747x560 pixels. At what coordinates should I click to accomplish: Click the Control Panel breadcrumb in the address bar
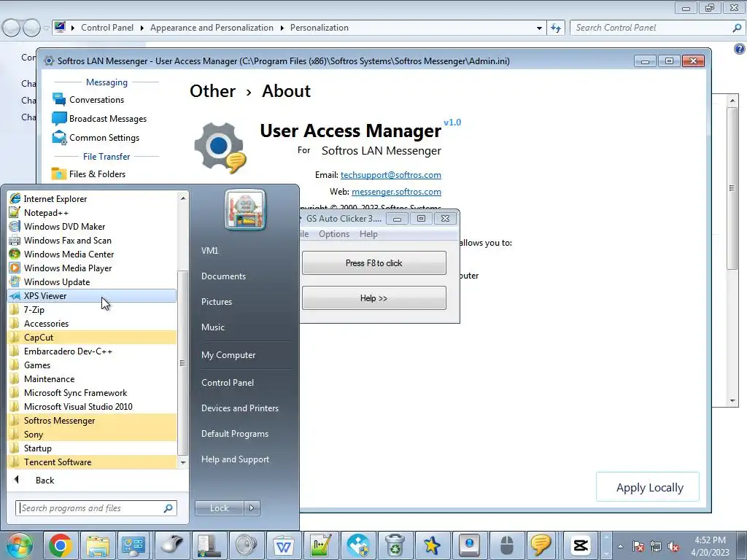click(x=107, y=28)
